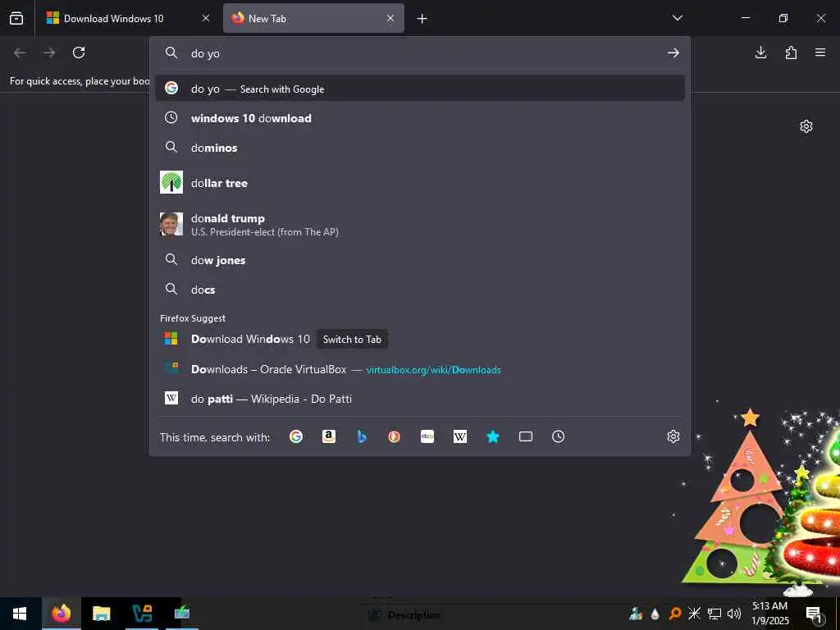Click the Switch to Tab button
Viewport: 840px width, 630px height.
[352, 339]
